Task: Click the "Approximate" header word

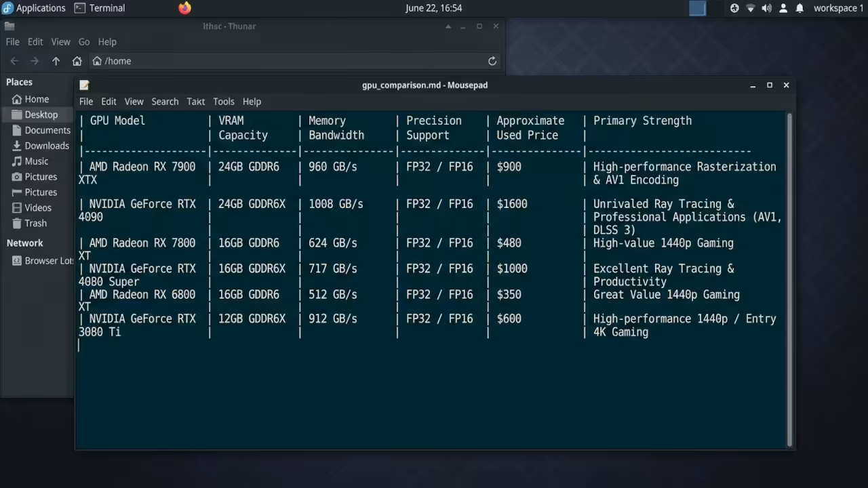Action: pos(530,121)
